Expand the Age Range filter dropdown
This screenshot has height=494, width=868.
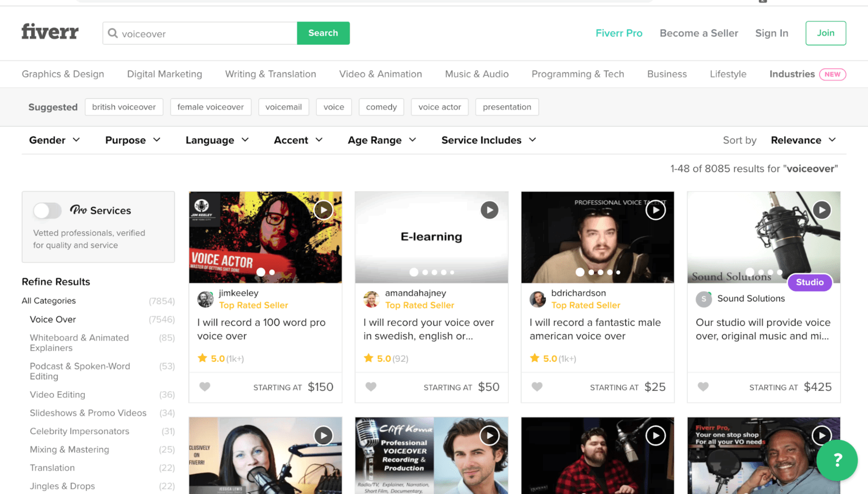pos(382,140)
